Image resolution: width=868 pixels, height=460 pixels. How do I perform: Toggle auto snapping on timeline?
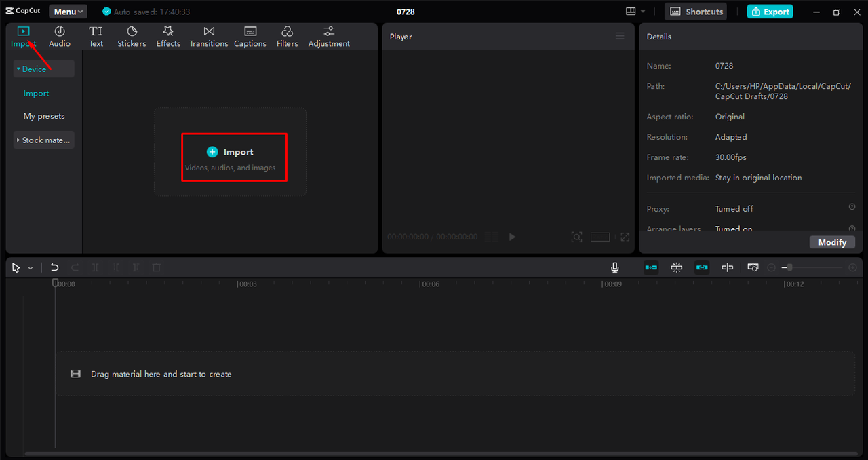[676, 267]
